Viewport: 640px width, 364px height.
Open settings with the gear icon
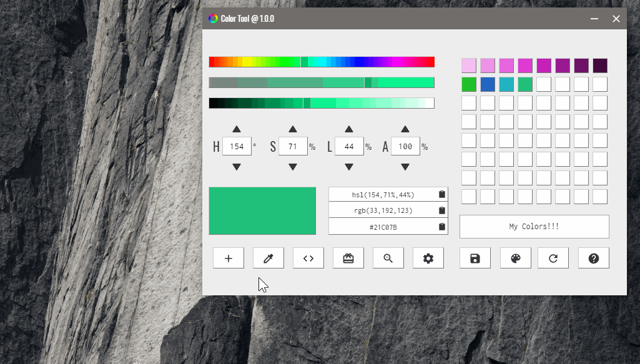428,258
